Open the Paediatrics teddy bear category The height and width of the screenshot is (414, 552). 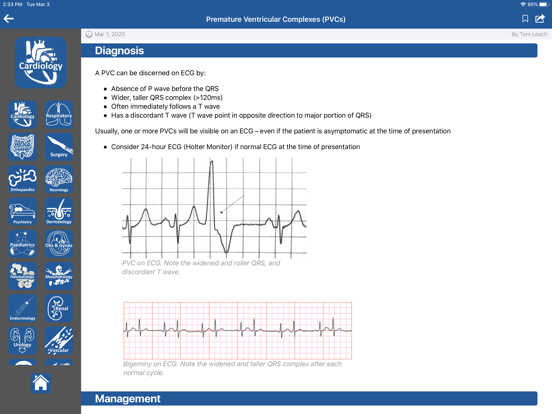23,244
